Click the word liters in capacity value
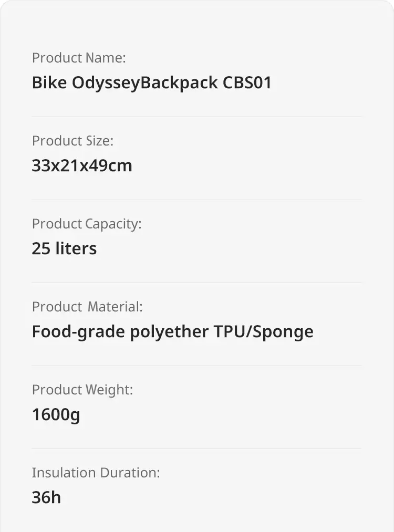394x532 pixels. click(x=76, y=248)
